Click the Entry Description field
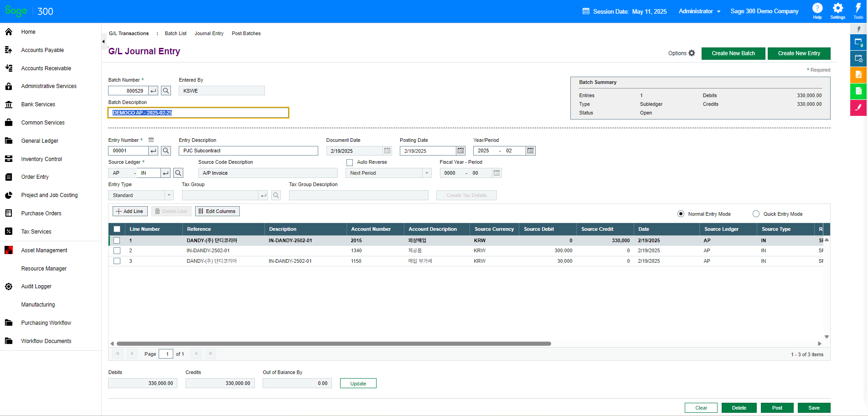 click(x=248, y=151)
